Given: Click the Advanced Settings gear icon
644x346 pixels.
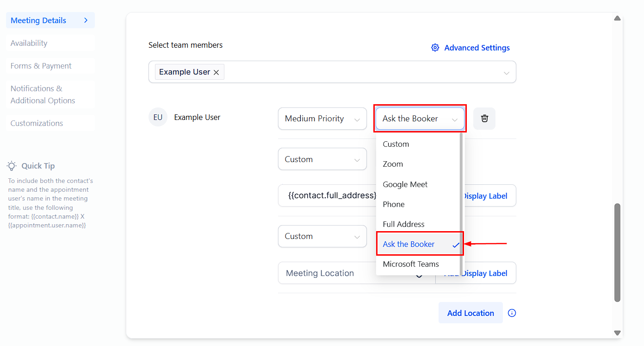Looking at the screenshot, I should point(435,48).
